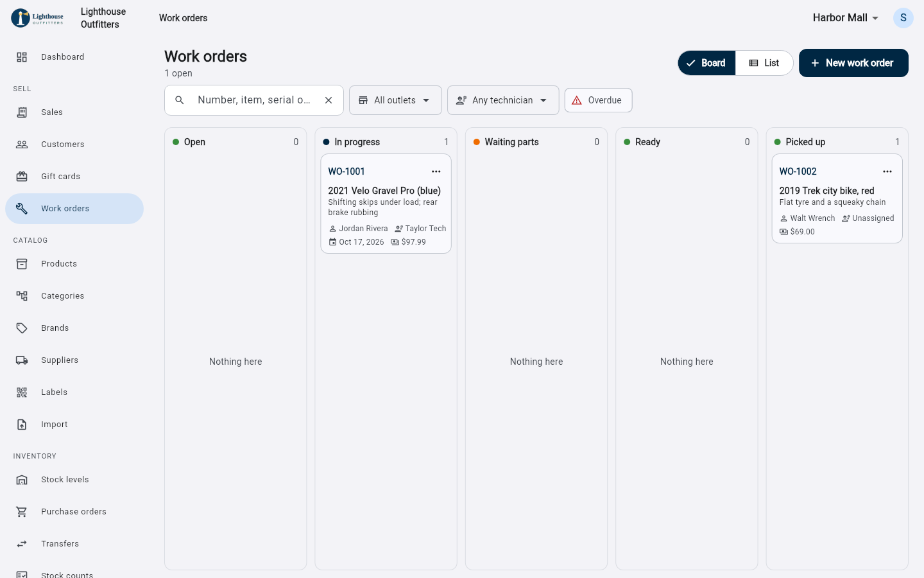Click the Sales receipt icon

(22, 112)
